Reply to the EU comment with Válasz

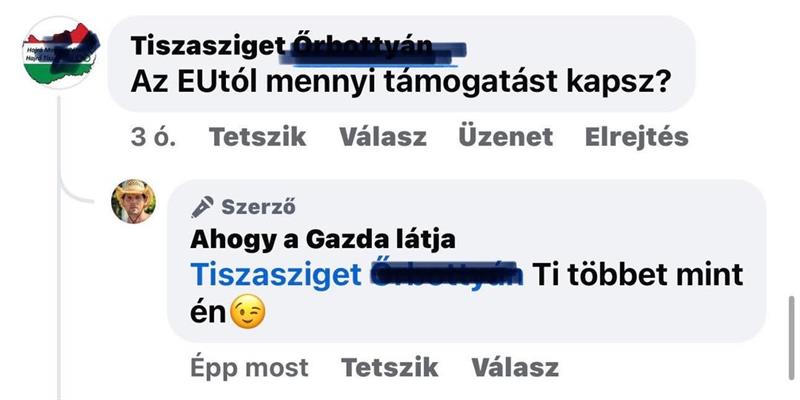click(383, 137)
